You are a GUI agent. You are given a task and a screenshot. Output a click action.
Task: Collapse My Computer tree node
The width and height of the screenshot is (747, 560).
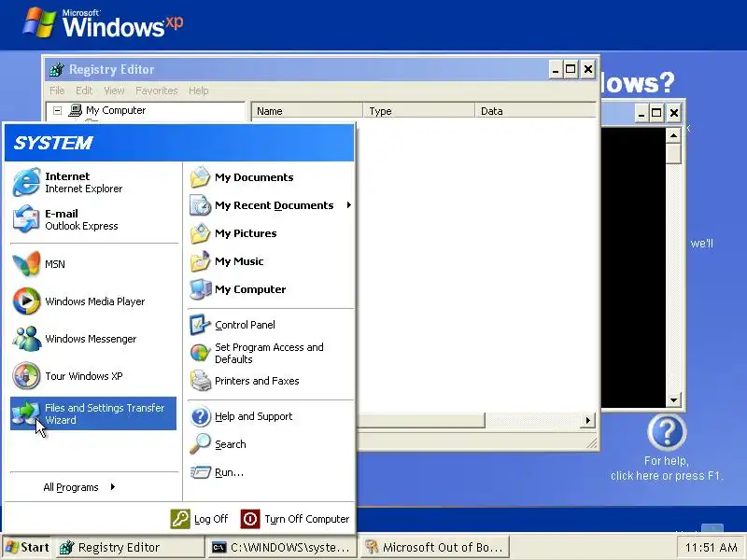pos(58,110)
